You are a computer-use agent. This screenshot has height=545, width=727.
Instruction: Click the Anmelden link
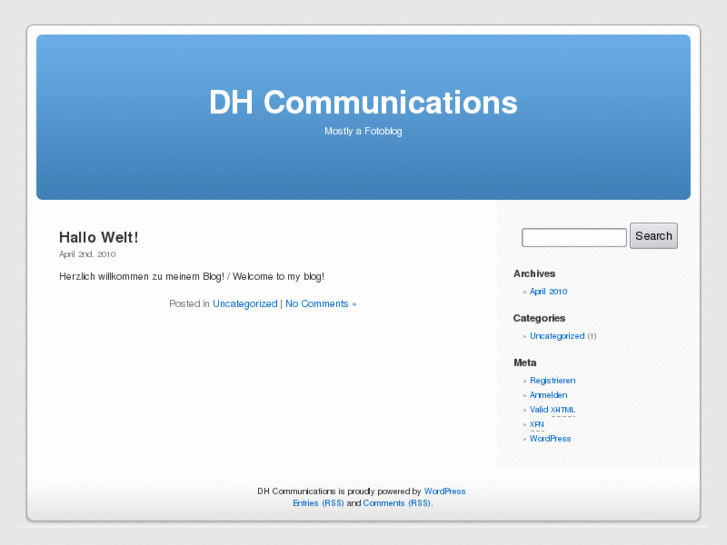548,395
